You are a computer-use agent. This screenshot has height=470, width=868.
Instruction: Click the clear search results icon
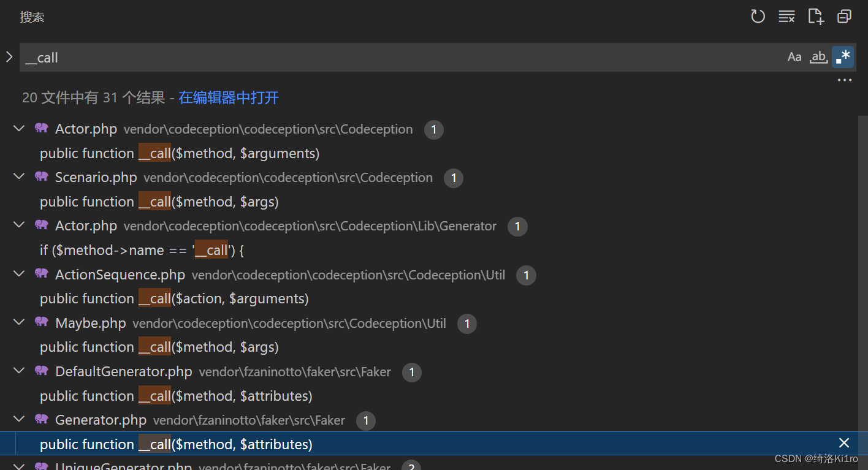click(786, 17)
